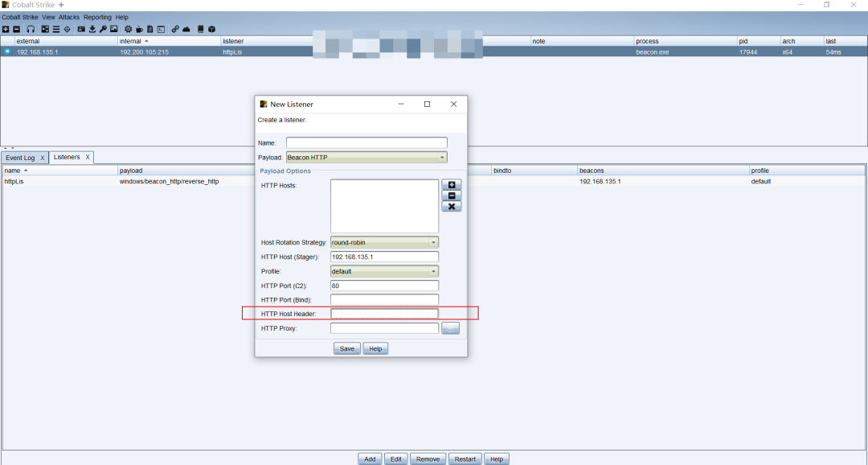Image resolution: width=868 pixels, height=465 pixels.
Task: Focus the HTTP Port (Bind) field
Action: click(x=384, y=300)
